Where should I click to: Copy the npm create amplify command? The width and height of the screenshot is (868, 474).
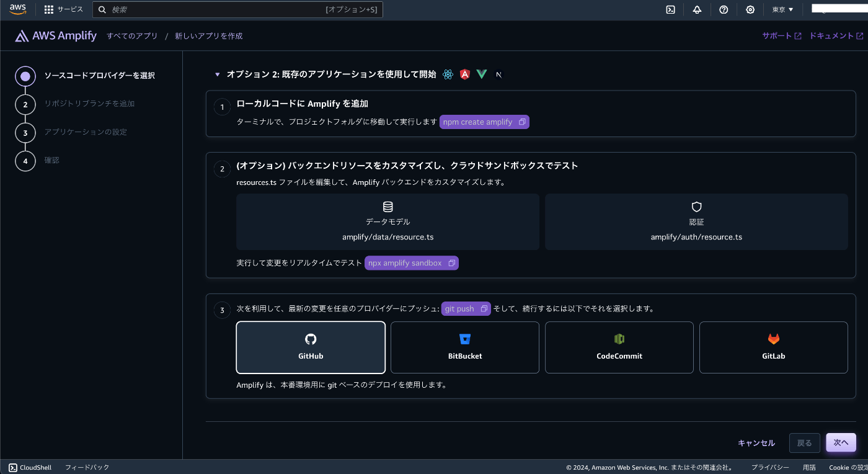(521, 122)
